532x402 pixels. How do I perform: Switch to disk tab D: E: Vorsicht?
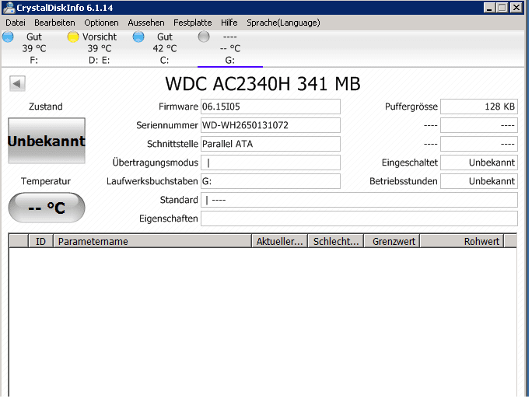coord(99,48)
